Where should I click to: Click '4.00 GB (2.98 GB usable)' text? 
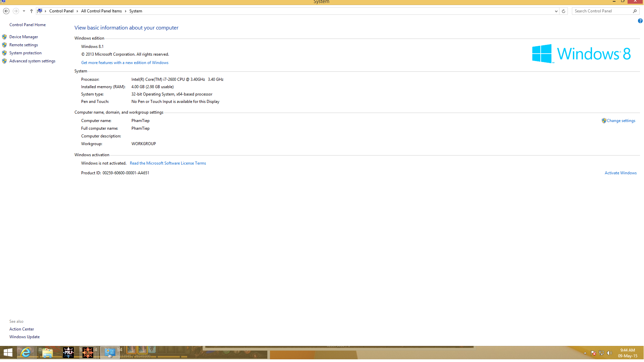click(153, 87)
